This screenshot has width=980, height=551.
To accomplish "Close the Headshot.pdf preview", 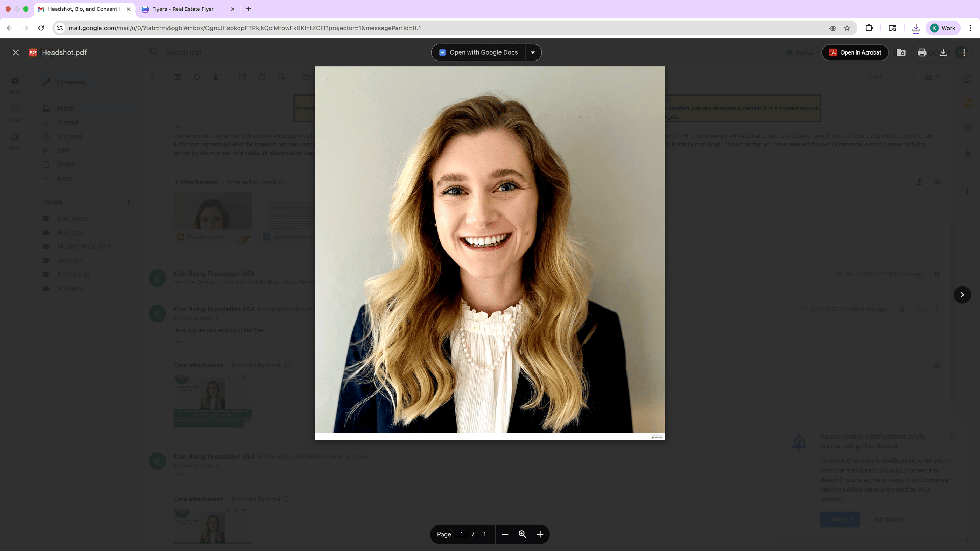I will (x=16, y=52).
